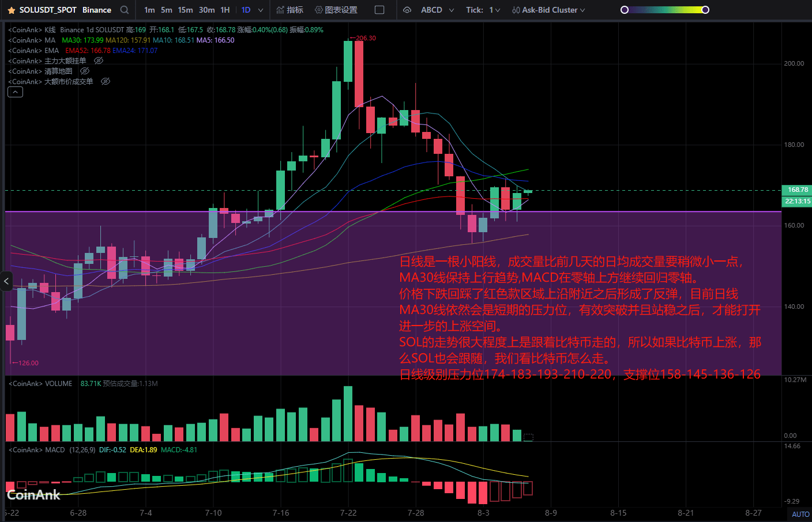Select the 5m timeframe
812x522 pixels.
[167, 10]
